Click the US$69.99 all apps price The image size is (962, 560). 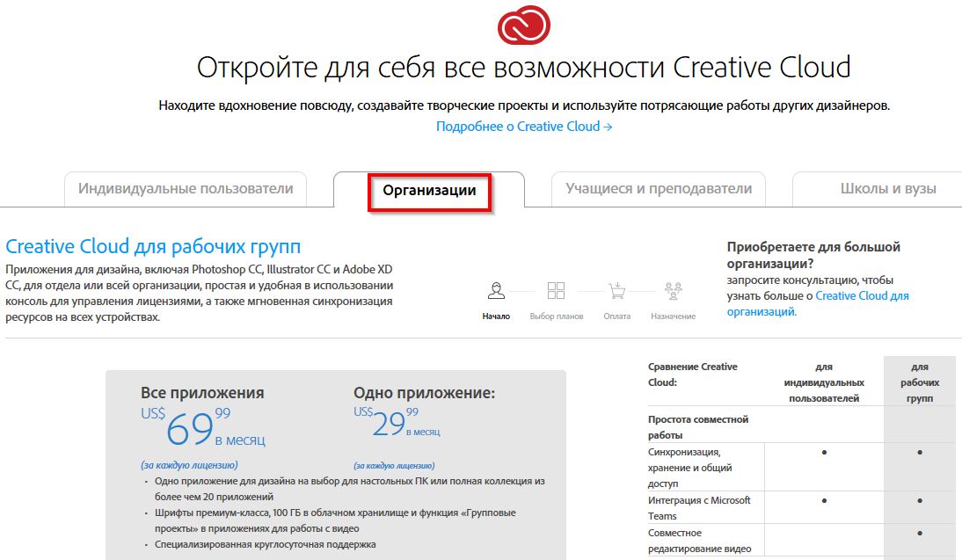click(203, 426)
